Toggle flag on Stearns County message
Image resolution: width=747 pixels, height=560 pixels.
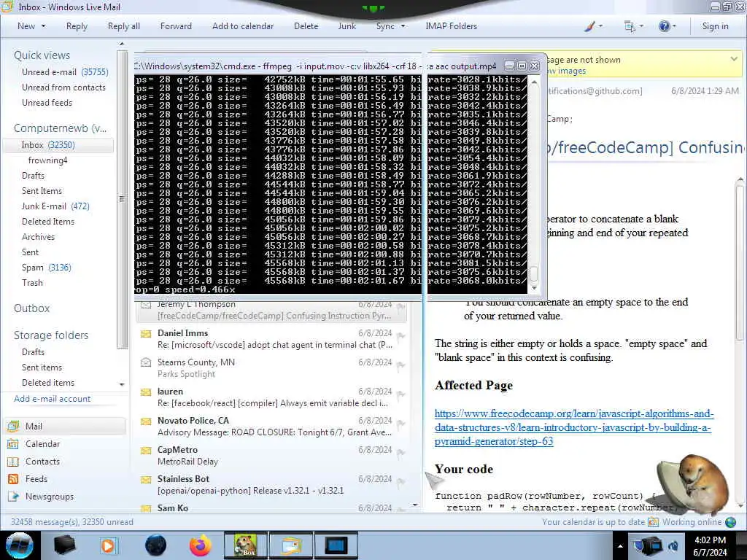pos(401,365)
